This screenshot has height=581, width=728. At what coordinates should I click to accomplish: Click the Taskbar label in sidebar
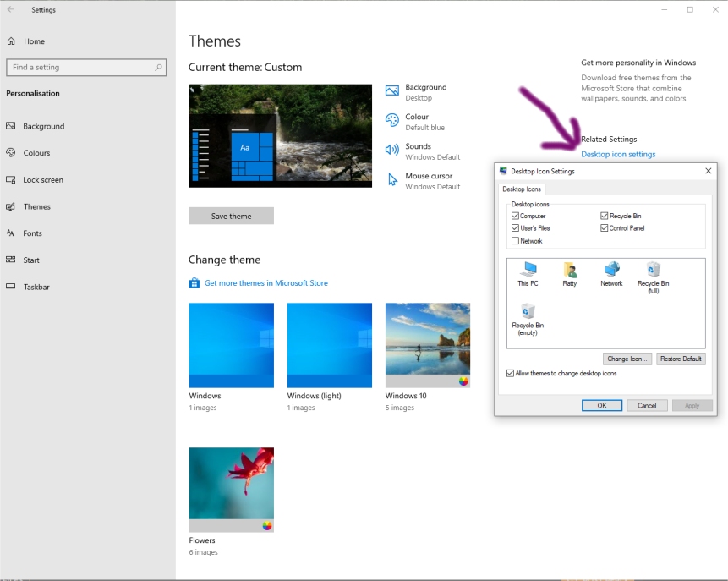click(x=36, y=287)
